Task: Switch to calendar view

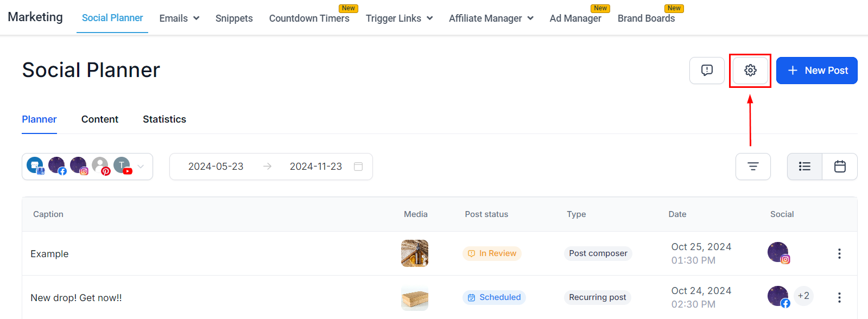Action: pyautogui.click(x=840, y=167)
